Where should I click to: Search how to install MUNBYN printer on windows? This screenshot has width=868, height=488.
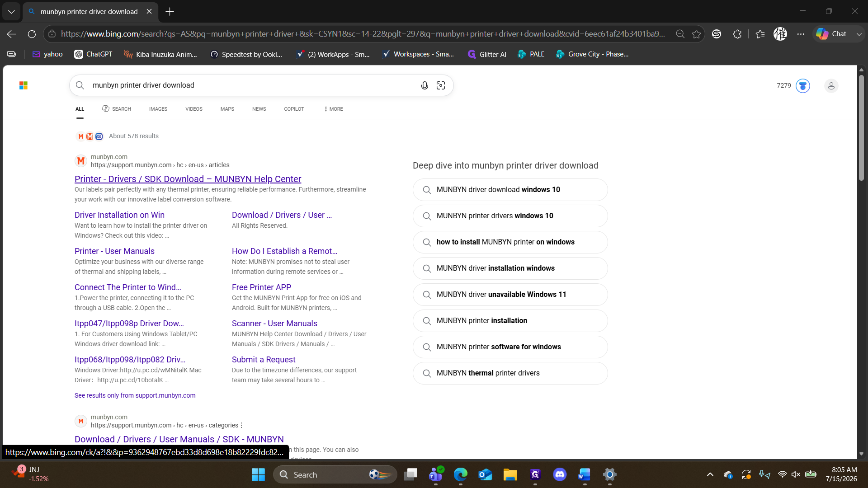click(x=510, y=242)
